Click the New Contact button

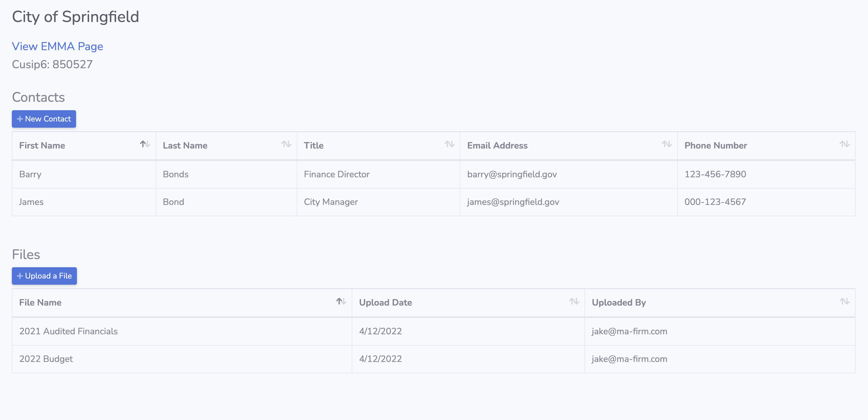(x=44, y=118)
